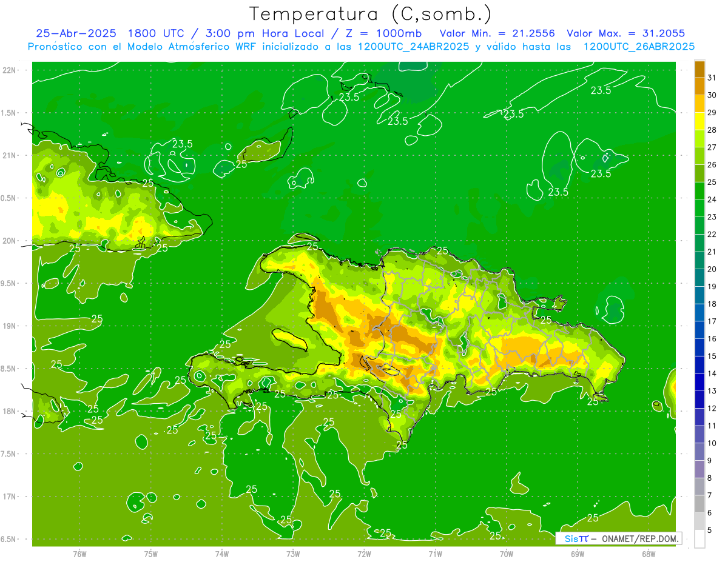Select the white legend swatch below 5
This screenshot has width=728, height=562.
click(x=699, y=539)
